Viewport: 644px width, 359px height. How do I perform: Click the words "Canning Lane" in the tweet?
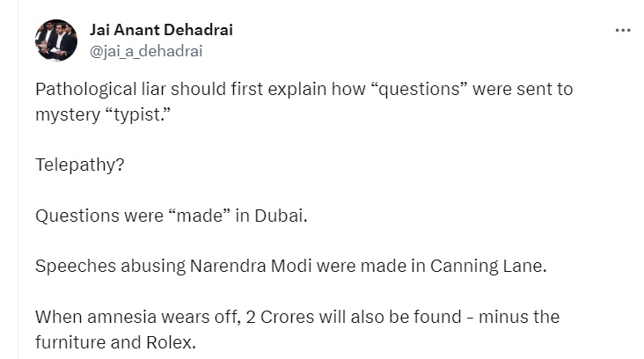pyautogui.click(x=487, y=266)
